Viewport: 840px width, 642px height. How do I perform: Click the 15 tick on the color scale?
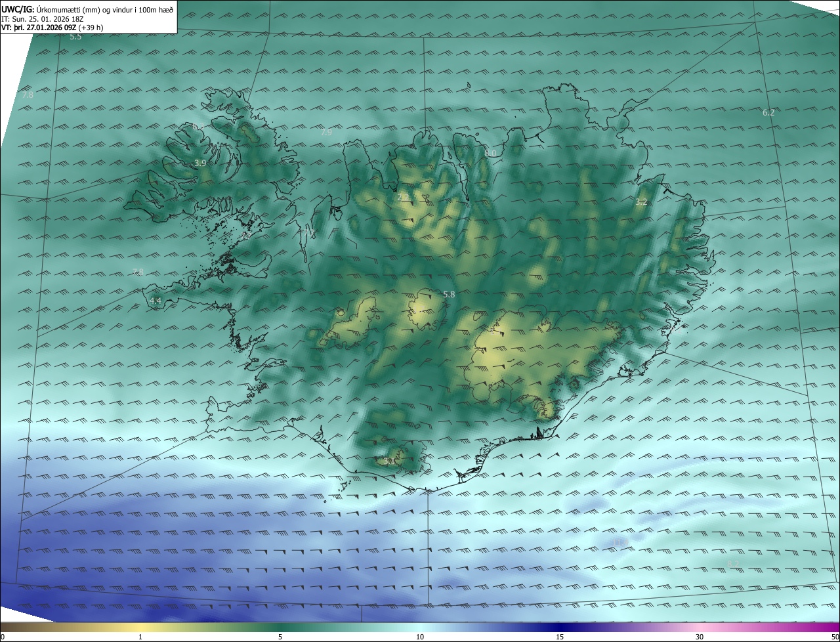pyautogui.click(x=560, y=637)
